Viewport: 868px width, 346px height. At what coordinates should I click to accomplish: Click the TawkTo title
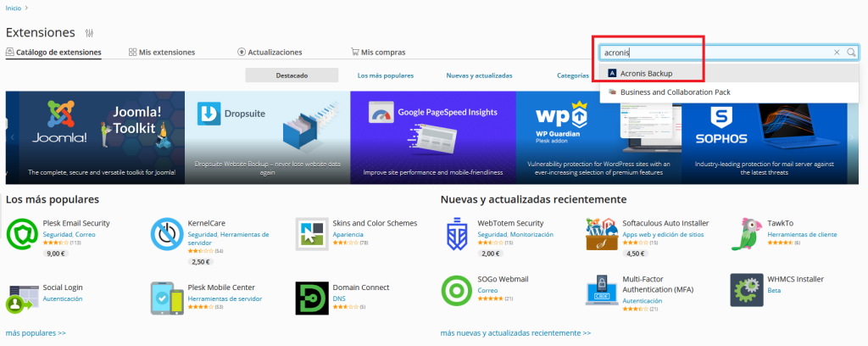coord(781,223)
